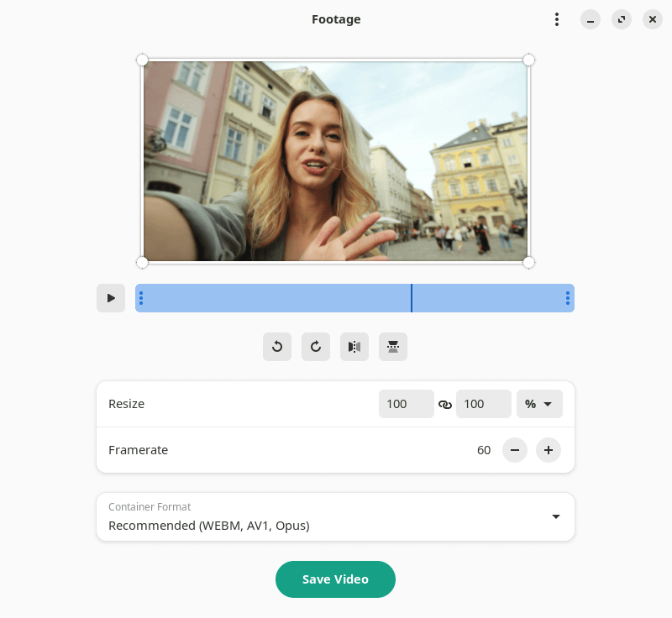This screenshot has width=672, height=618.
Task: Rotate the video clockwise
Action: click(316, 347)
